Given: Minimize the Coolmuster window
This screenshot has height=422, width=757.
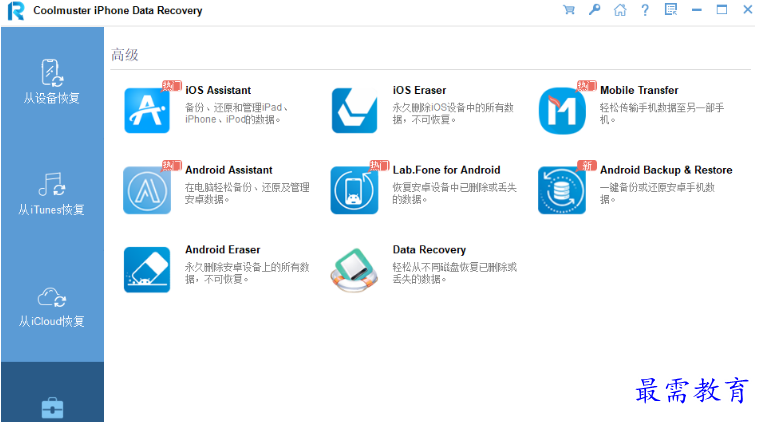Looking at the screenshot, I should click(x=696, y=10).
